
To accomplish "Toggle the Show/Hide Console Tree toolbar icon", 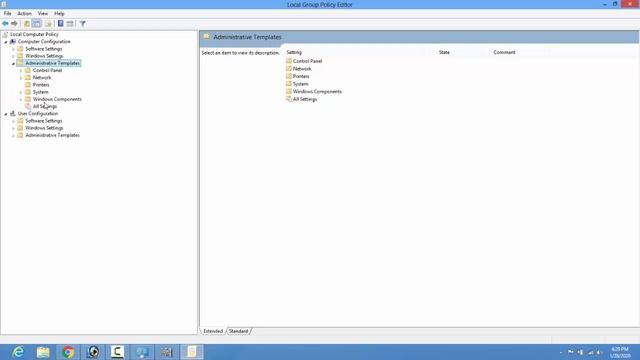I will [x=36, y=24].
